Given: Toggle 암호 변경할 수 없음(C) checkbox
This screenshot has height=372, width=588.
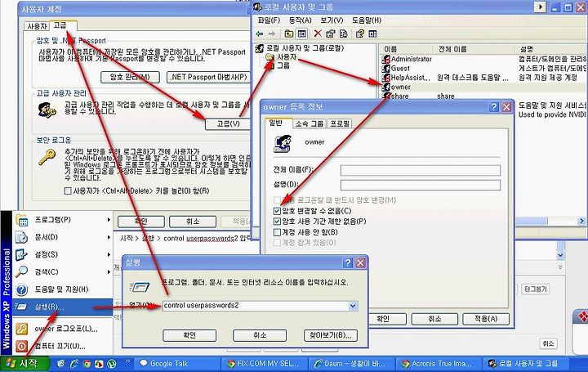Looking at the screenshot, I should [x=277, y=211].
